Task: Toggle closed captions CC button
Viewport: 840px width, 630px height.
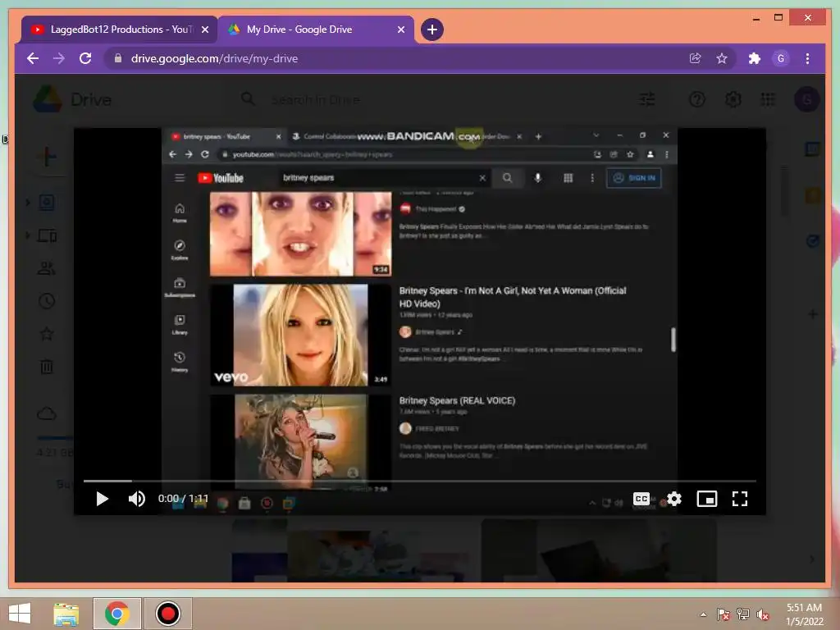Action: point(641,500)
